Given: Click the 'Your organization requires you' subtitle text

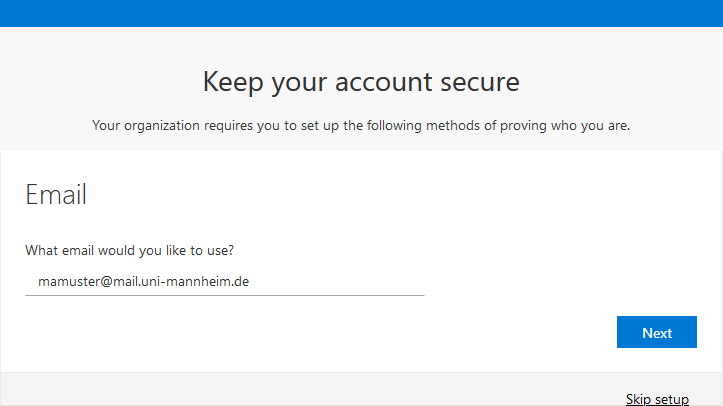Looking at the screenshot, I should [361, 125].
